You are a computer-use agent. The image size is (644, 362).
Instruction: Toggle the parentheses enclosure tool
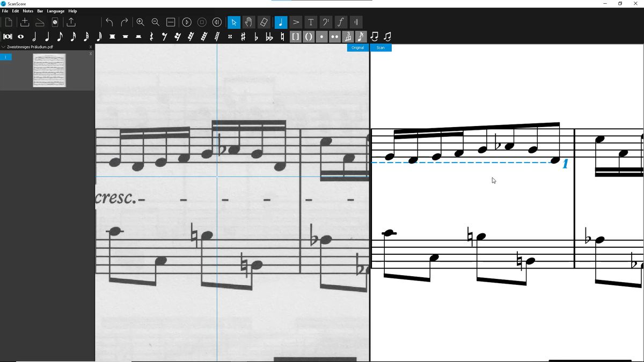point(308,36)
